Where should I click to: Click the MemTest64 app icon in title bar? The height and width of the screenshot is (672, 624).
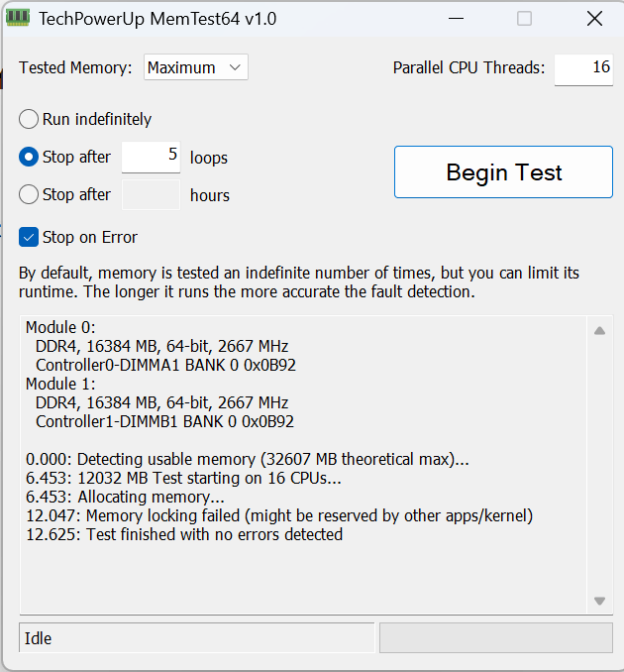pos(18,18)
